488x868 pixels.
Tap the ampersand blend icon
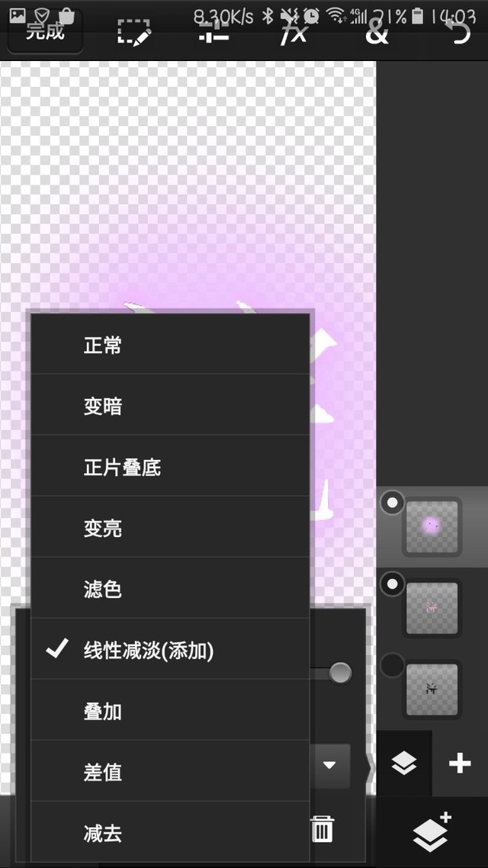tap(377, 33)
